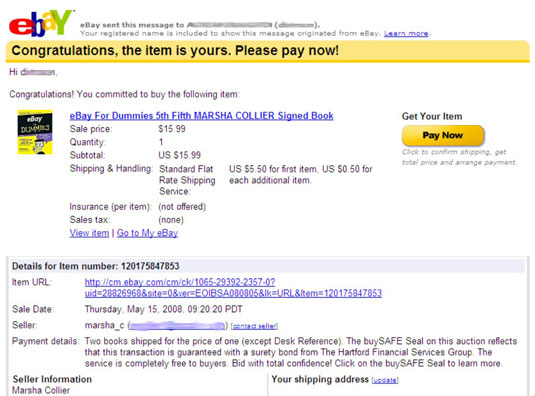Click Standard Flat Rate Shipping Service text

pos(187,180)
